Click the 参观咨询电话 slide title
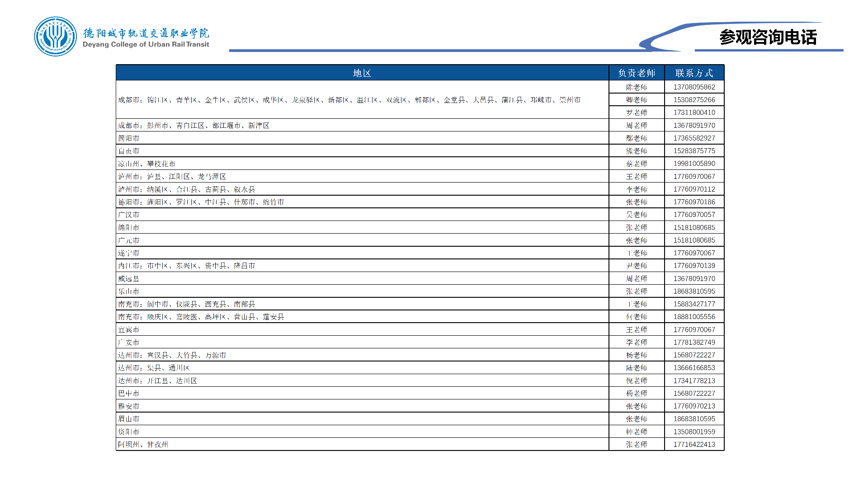Viewport: 868px width, 488px height. [768, 37]
